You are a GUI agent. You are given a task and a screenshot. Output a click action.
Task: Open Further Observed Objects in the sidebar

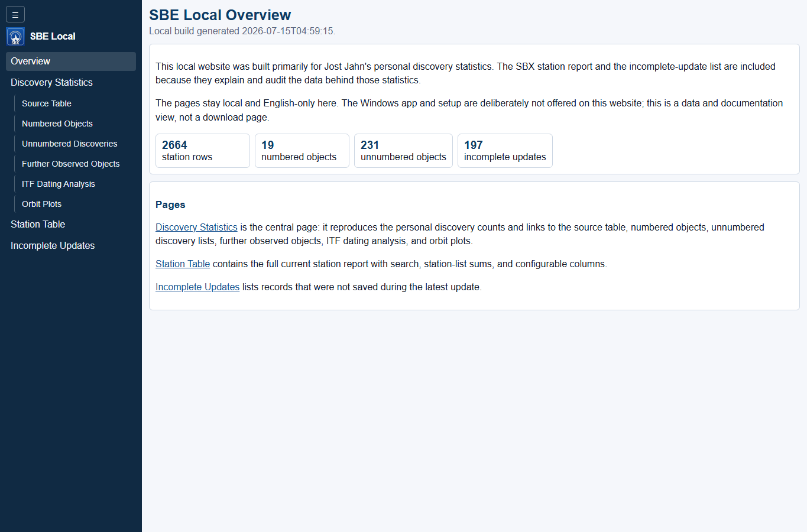pos(76,164)
